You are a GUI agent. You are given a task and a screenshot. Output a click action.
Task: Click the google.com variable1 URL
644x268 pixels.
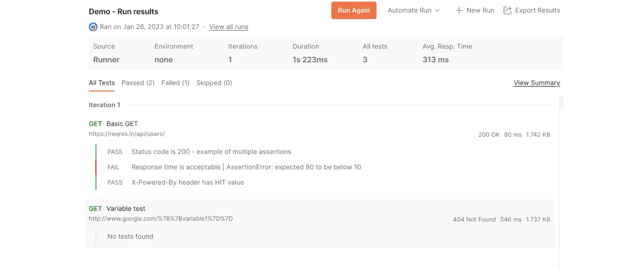[161, 219]
